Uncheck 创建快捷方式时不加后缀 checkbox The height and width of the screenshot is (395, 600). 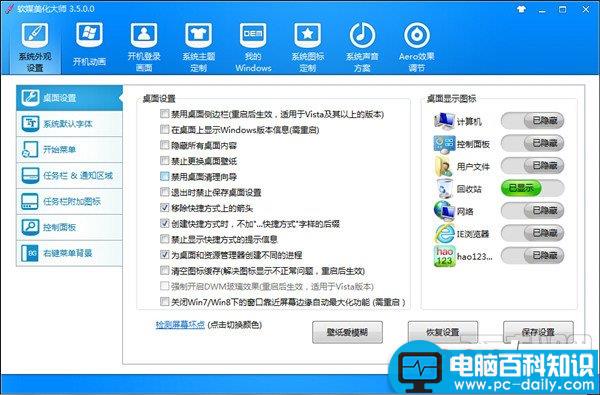coord(165,224)
